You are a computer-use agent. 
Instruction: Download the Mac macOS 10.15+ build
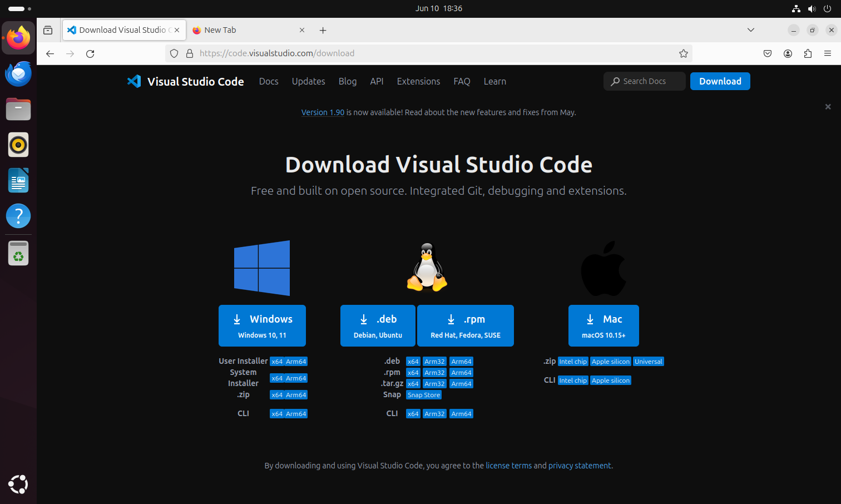point(603,325)
